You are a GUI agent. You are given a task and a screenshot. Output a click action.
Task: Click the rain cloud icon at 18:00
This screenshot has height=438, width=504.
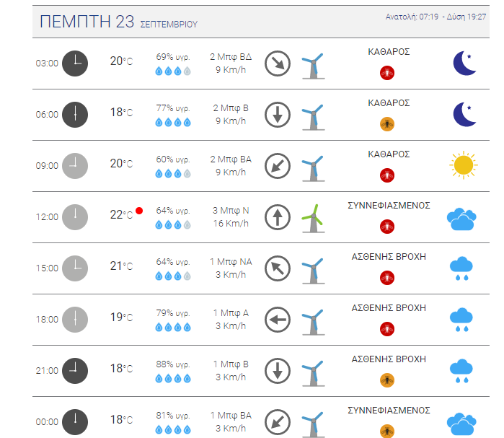pos(461,320)
